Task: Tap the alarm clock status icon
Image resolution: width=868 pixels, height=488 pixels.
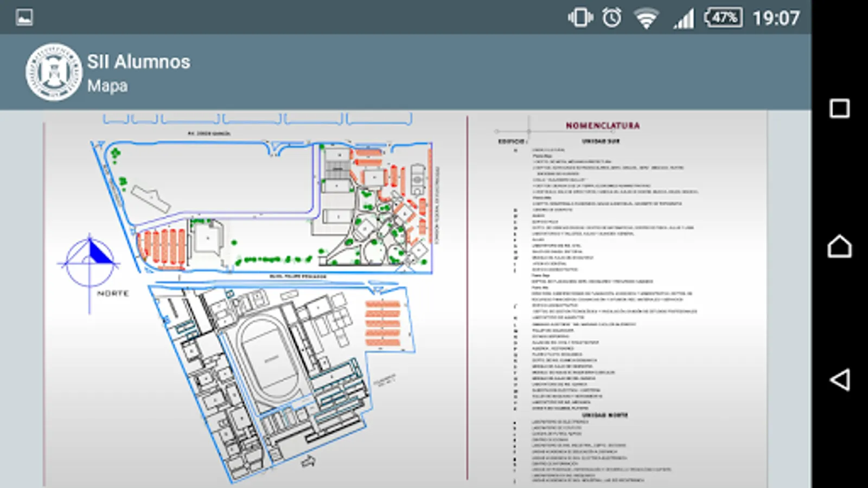Action: pyautogui.click(x=612, y=18)
